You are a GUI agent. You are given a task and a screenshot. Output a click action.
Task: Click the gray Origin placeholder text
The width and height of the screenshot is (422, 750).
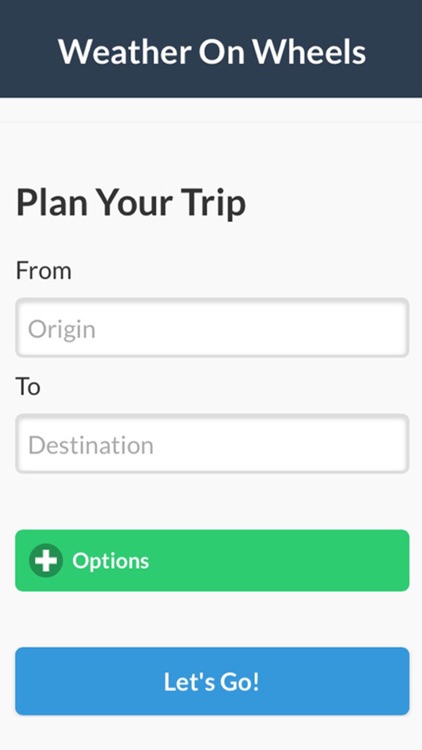[x=62, y=330]
